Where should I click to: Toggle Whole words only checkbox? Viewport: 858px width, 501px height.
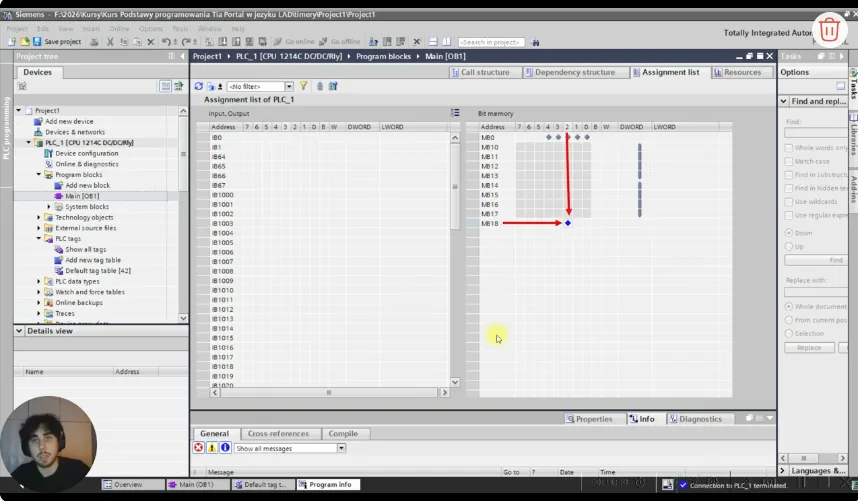click(789, 148)
